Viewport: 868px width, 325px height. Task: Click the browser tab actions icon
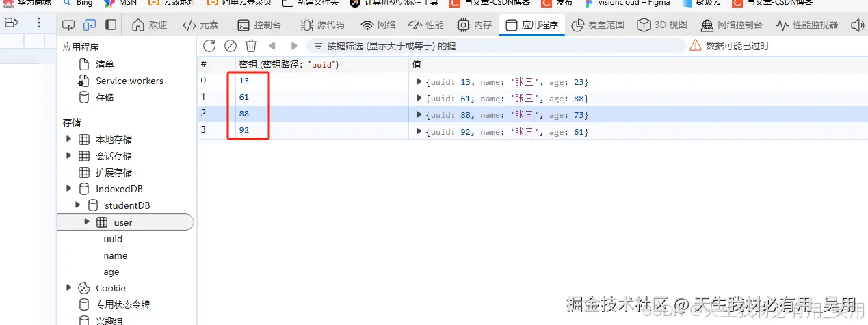coord(11,23)
